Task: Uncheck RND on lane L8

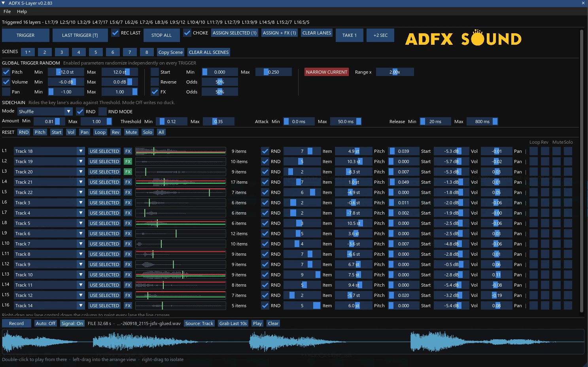Action: 265,223
